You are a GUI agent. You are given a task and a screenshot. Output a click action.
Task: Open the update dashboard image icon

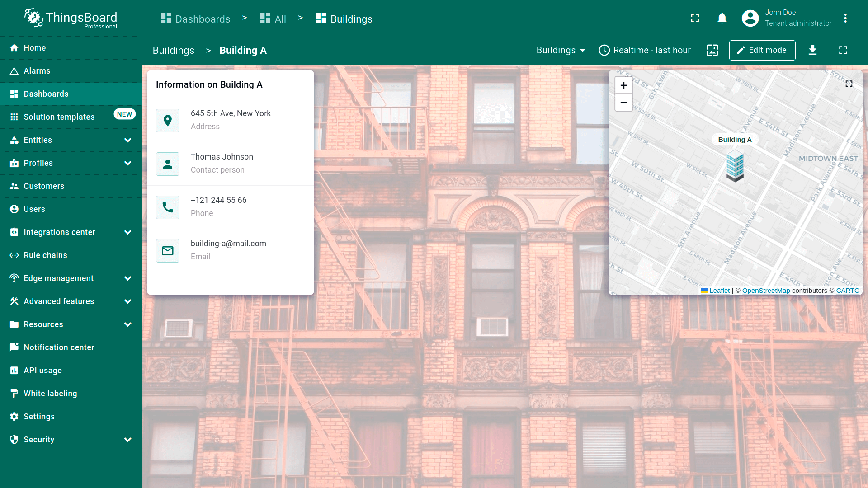(x=712, y=50)
